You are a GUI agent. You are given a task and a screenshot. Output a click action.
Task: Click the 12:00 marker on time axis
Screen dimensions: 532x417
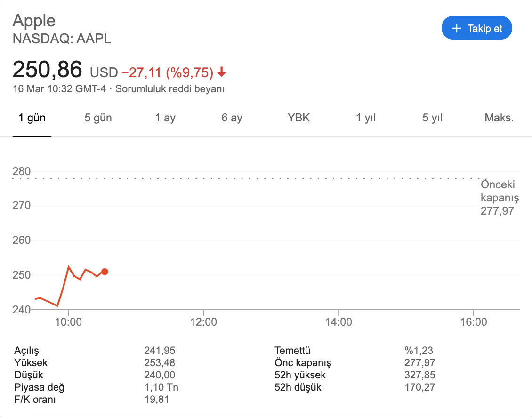point(203,321)
